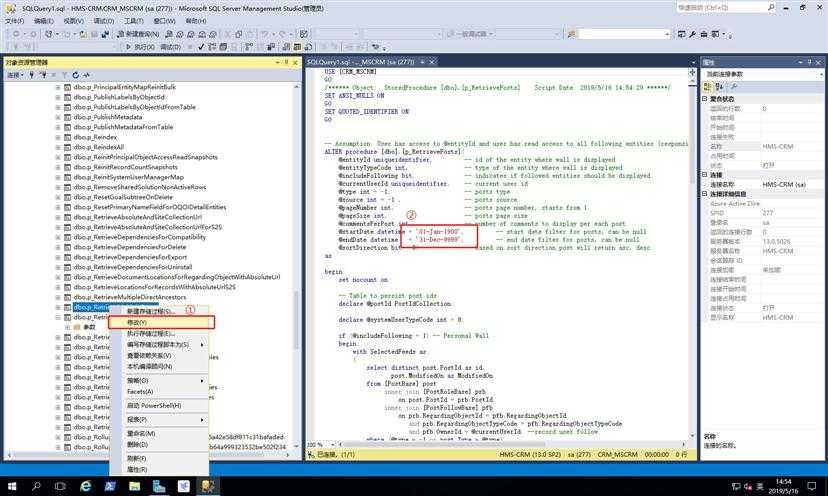Select dbo.p_RetrieveDependenciesForExport procedure
The image size is (828, 496).
click(x=130, y=257)
